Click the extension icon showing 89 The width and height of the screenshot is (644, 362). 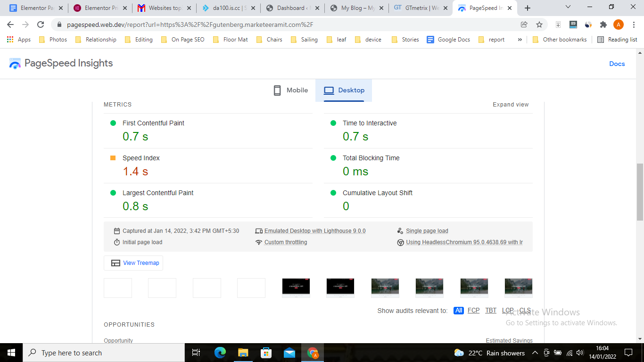573,25
